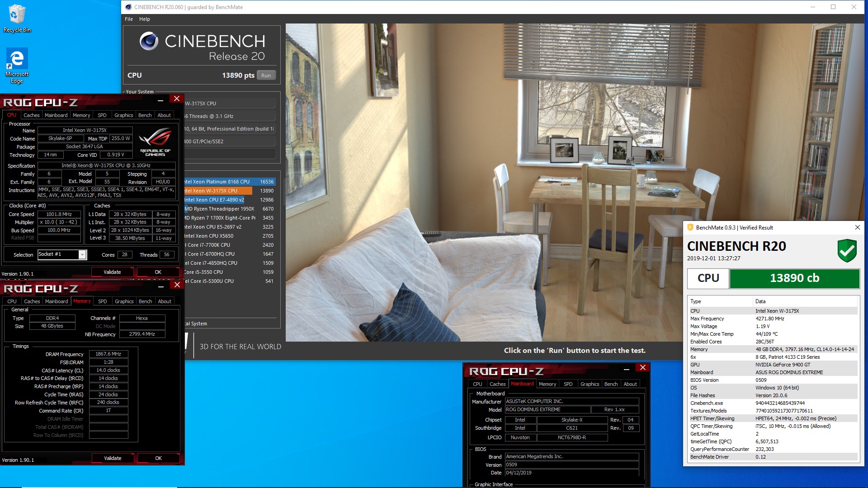868x488 pixels.
Task: Select Graphics tab in CPU-Z Mainboard window
Action: click(590, 384)
